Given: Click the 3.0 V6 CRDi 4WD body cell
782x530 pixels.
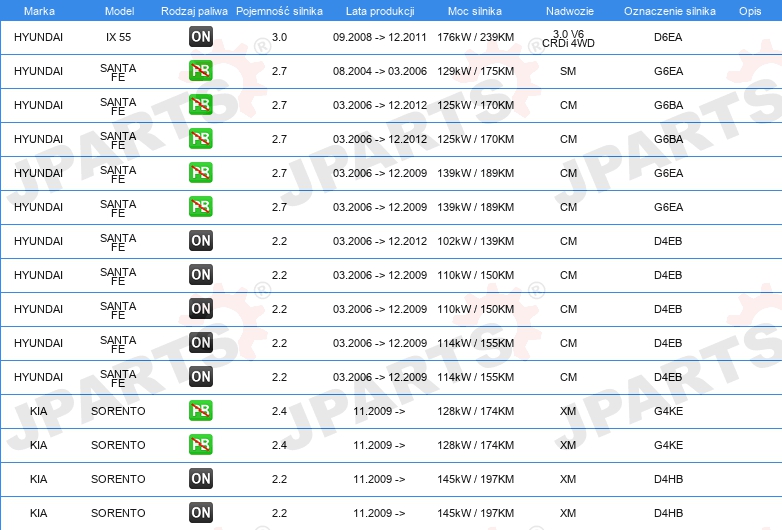Looking at the screenshot, I should click(568, 38).
